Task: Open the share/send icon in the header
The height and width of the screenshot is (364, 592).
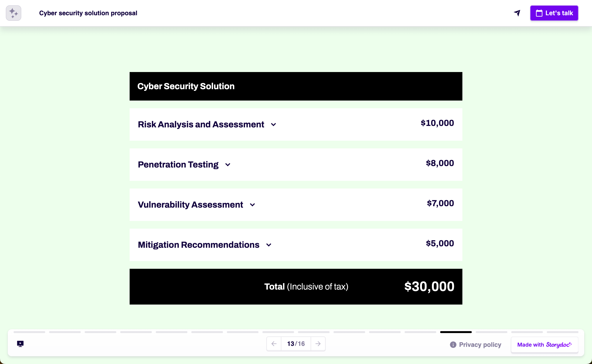Action: pos(517,13)
